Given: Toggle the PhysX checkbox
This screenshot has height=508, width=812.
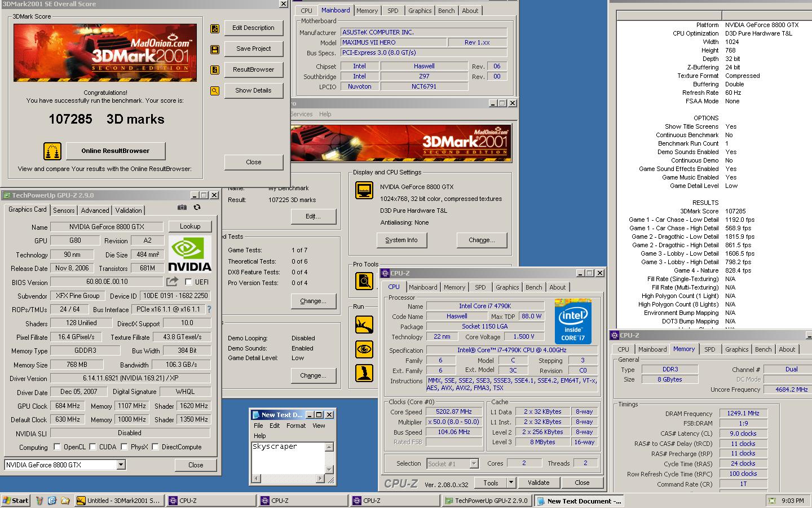Looking at the screenshot, I should click(x=124, y=447).
